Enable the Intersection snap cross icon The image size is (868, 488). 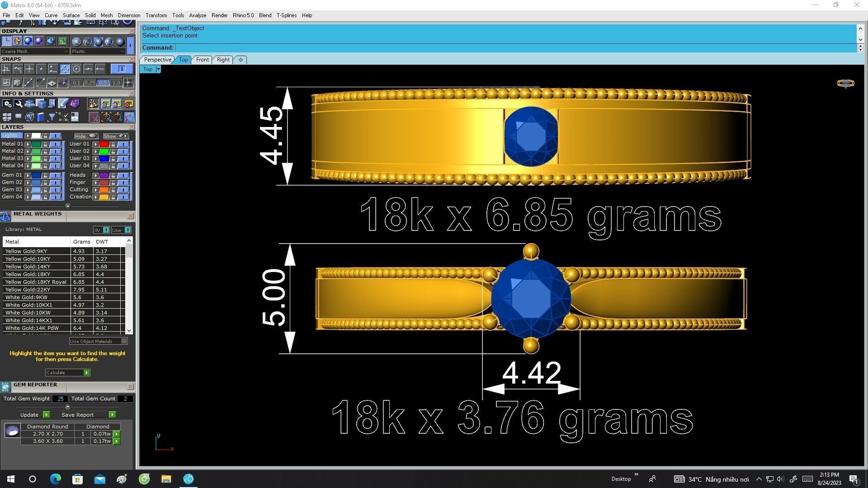click(29, 69)
